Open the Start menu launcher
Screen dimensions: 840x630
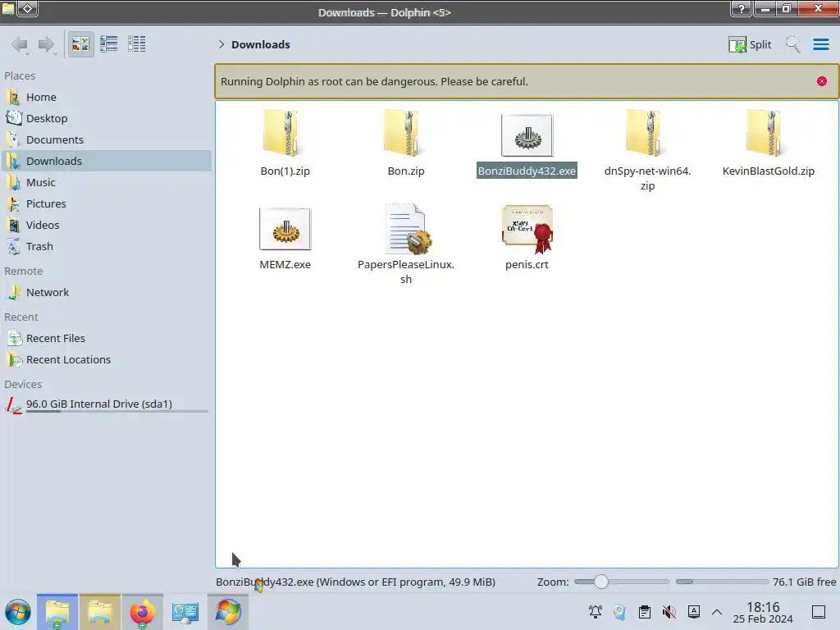click(18, 612)
